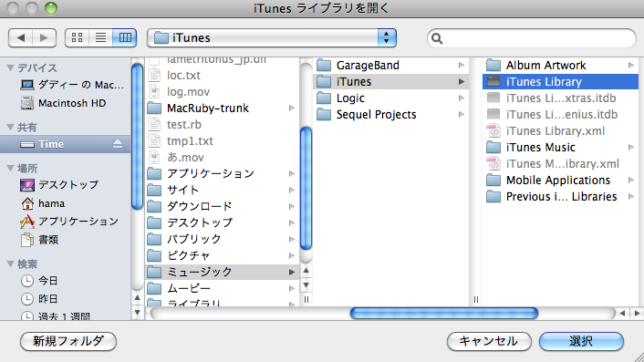Open the ダウンロード folder
644x362 pixels.
[223, 206]
